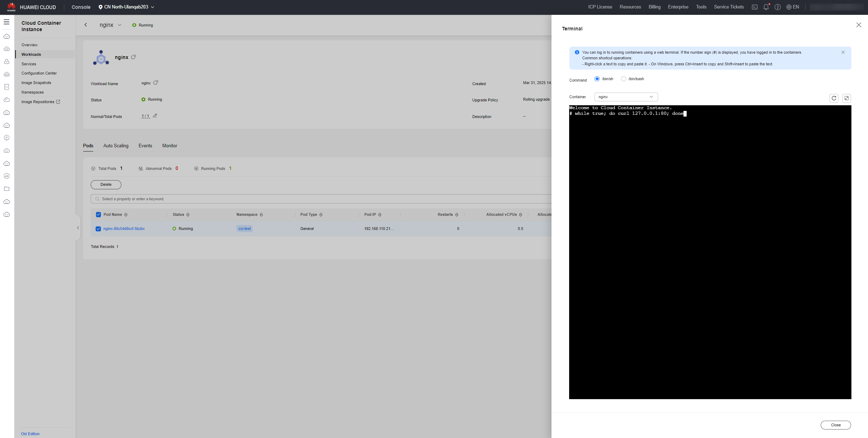Uncheck the nginx-86c54d9ccf-5bzbx pod row
868x438 pixels.
[98, 229]
